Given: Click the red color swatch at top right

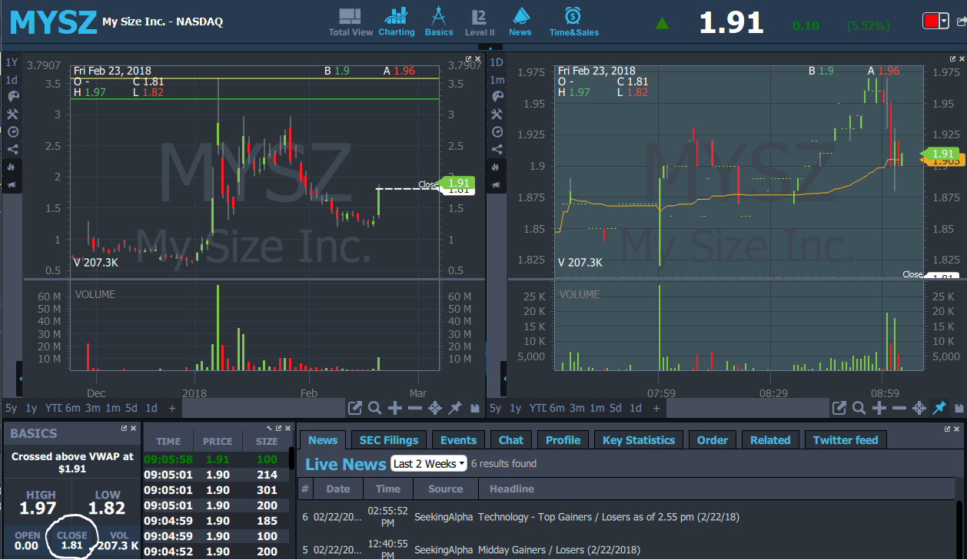Looking at the screenshot, I should 931,22.
